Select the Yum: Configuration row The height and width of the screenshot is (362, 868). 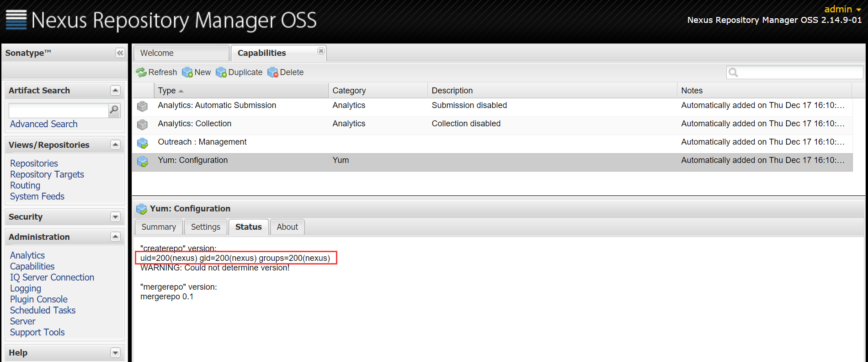click(x=492, y=162)
